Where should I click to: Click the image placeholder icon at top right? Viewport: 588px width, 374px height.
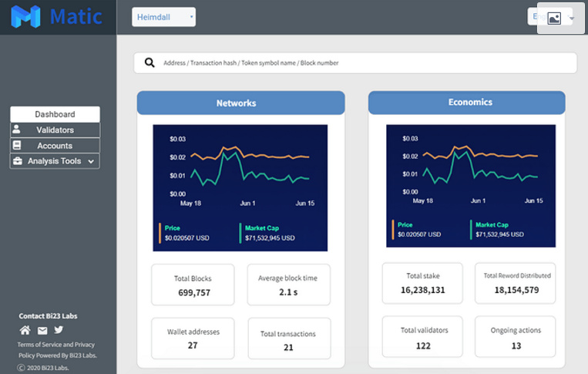[554, 19]
